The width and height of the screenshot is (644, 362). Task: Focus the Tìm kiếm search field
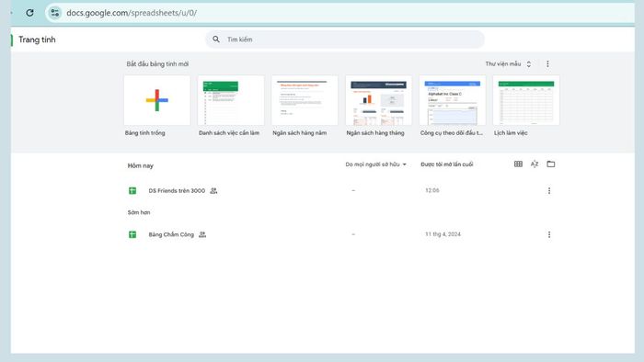coord(345,40)
